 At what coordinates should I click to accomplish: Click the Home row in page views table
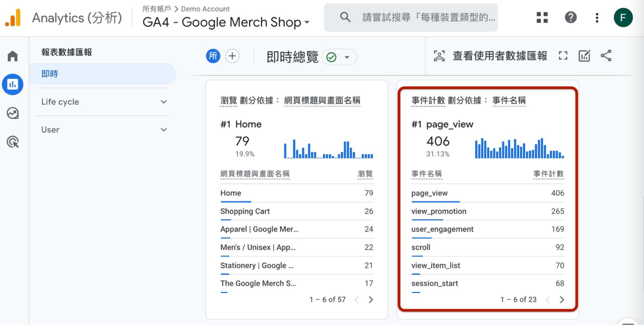pyautogui.click(x=297, y=193)
